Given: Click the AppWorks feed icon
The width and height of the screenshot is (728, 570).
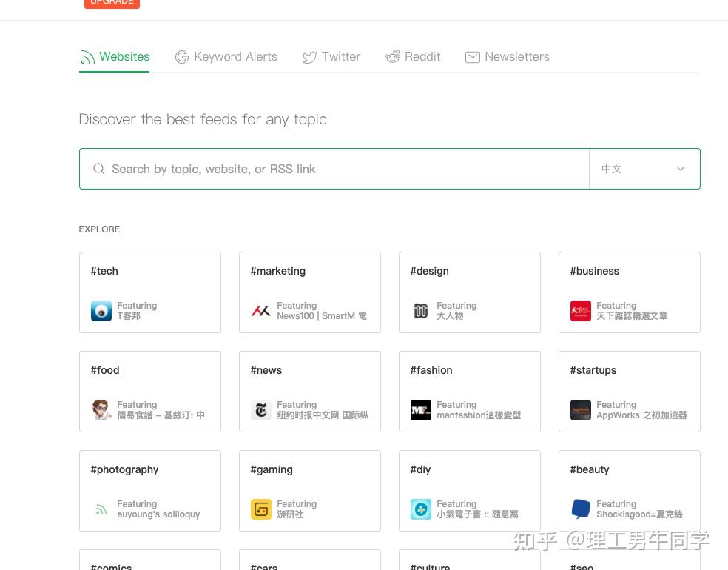Looking at the screenshot, I should (580, 409).
